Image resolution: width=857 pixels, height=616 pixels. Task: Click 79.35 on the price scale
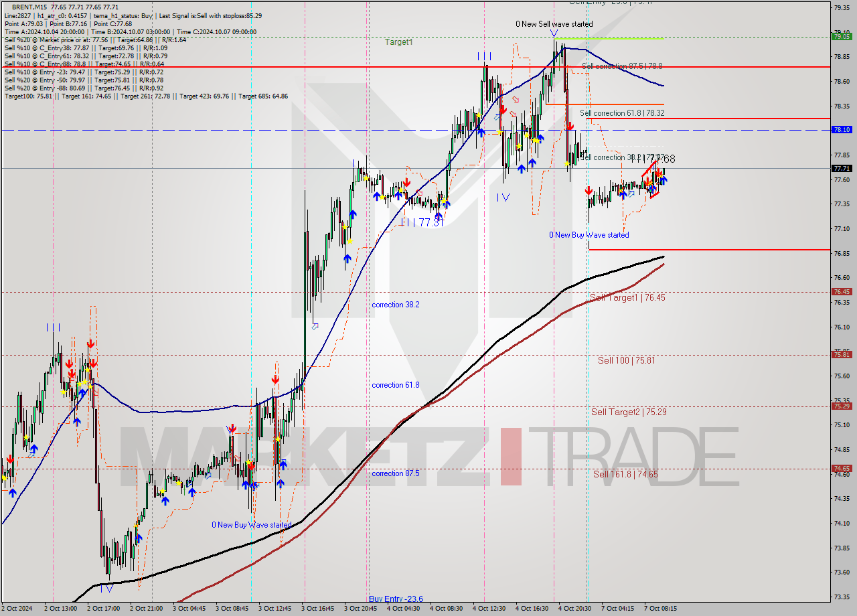coord(842,7)
